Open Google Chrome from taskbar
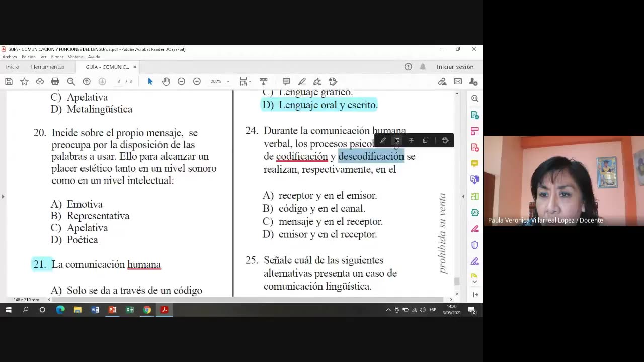 pyautogui.click(x=147, y=310)
